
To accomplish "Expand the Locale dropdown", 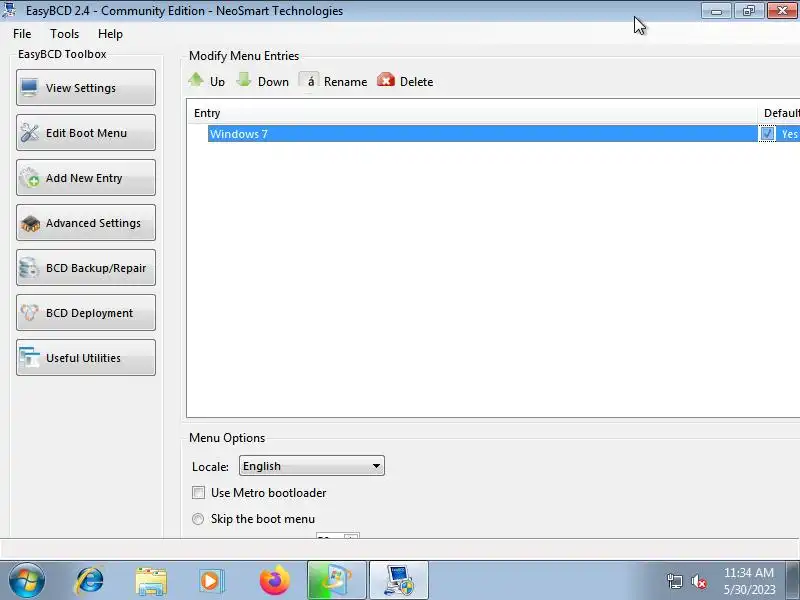I will pos(312,466).
